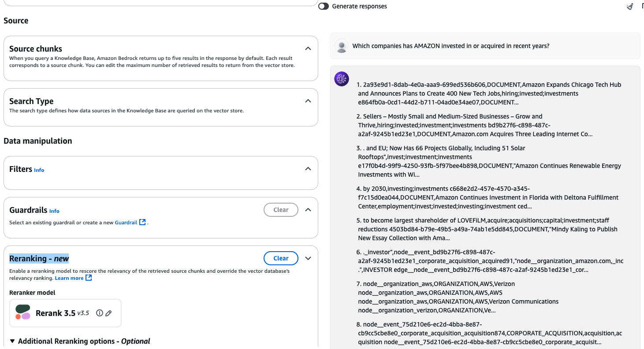Open the Filters Info link
Image resolution: width=644 pixels, height=349 pixels.
pyautogui.click(x=39, y=170)
